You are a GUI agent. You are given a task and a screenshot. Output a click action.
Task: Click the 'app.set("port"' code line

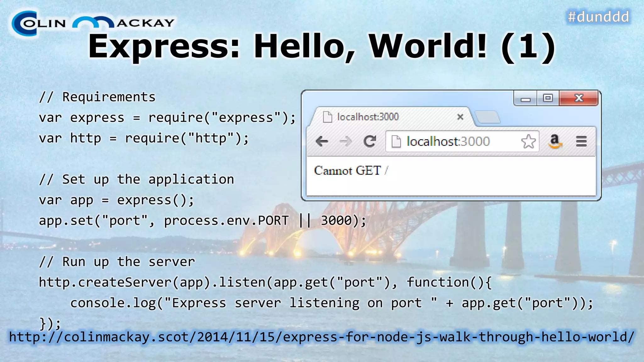[x=203, y=221]
